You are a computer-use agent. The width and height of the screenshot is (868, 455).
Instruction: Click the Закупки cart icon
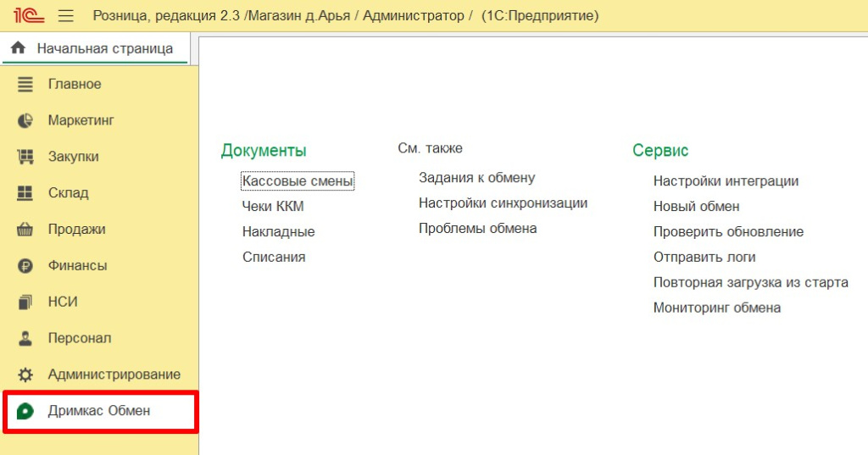point(25,157)
